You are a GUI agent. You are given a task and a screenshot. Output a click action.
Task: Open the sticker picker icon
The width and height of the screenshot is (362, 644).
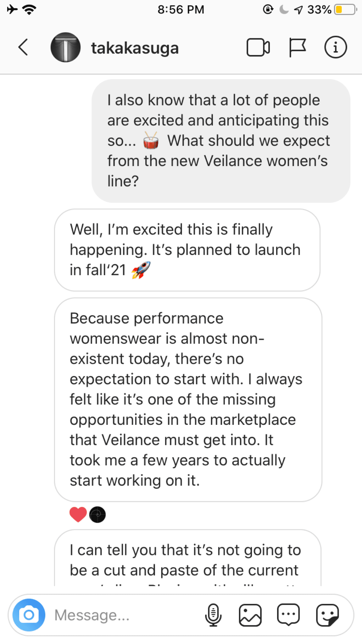pyautogui.click(x=327, y=615)
